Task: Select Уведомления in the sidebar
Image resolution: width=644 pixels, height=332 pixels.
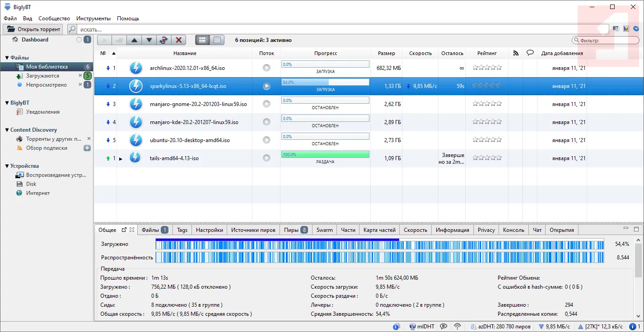Action: [42, 112]
